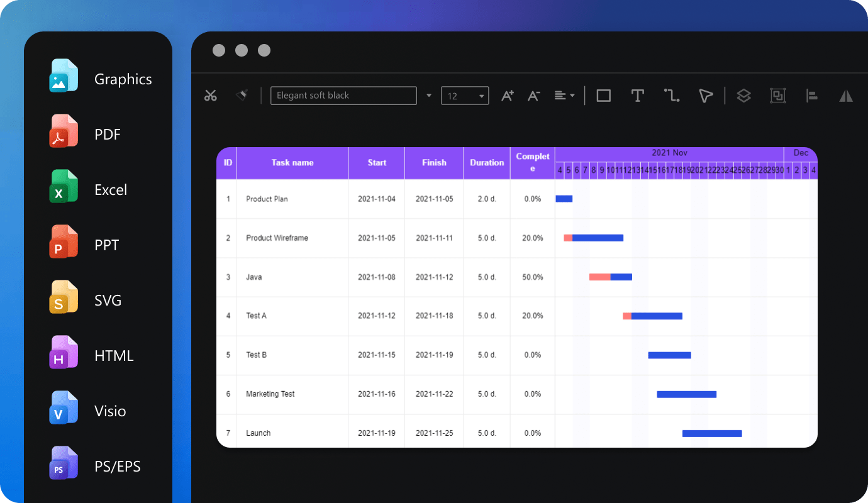Screen dimensions: 868x503
Task: Click the flip mirror icon
Action: 846,96
